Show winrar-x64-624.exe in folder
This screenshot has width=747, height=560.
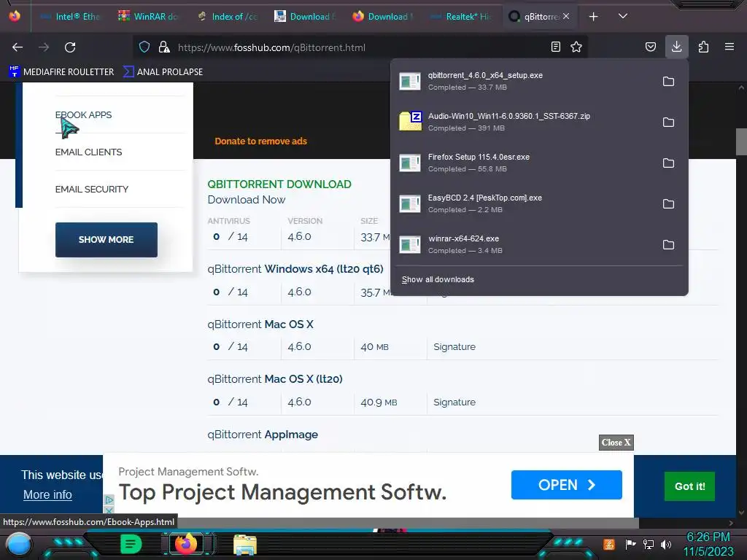(668, 245)
